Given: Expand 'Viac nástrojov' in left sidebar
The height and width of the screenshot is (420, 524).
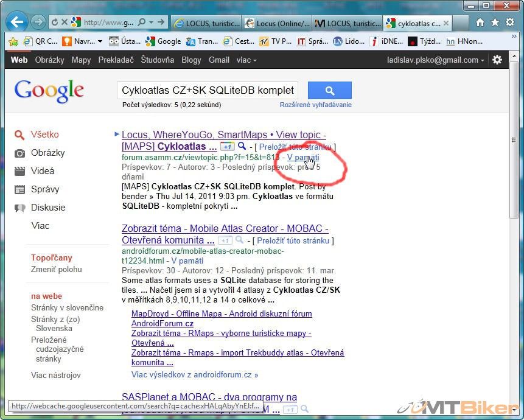Looking at the screenshot, I should (55, 375).
